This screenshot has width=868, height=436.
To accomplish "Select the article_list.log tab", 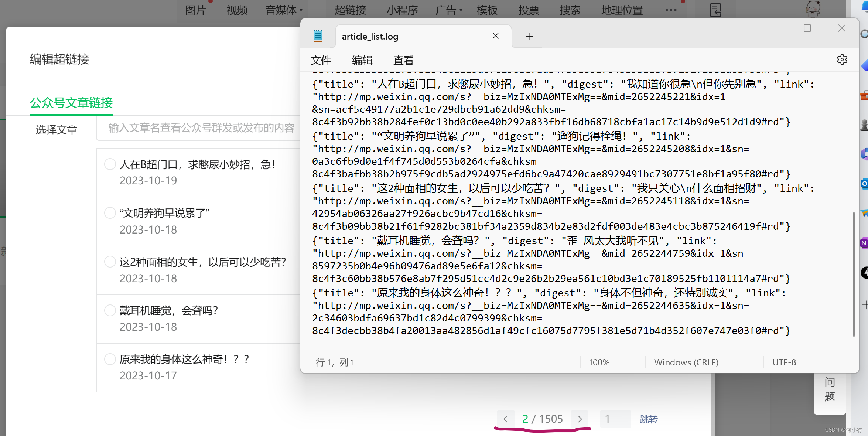I will [424, 36].
